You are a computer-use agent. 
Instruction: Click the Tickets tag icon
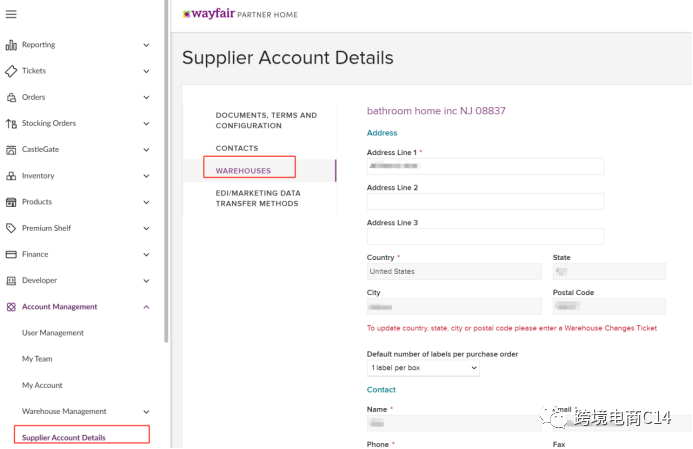tap(12, 71)
